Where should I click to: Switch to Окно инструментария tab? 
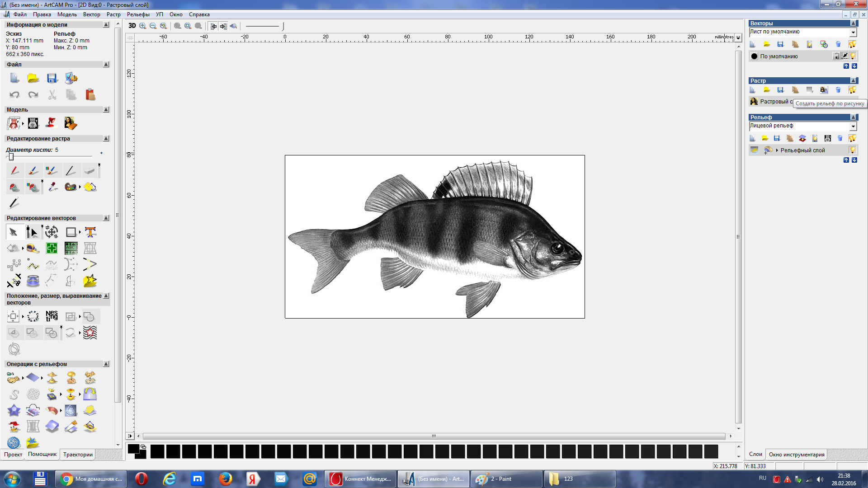(x=796, y=455)
